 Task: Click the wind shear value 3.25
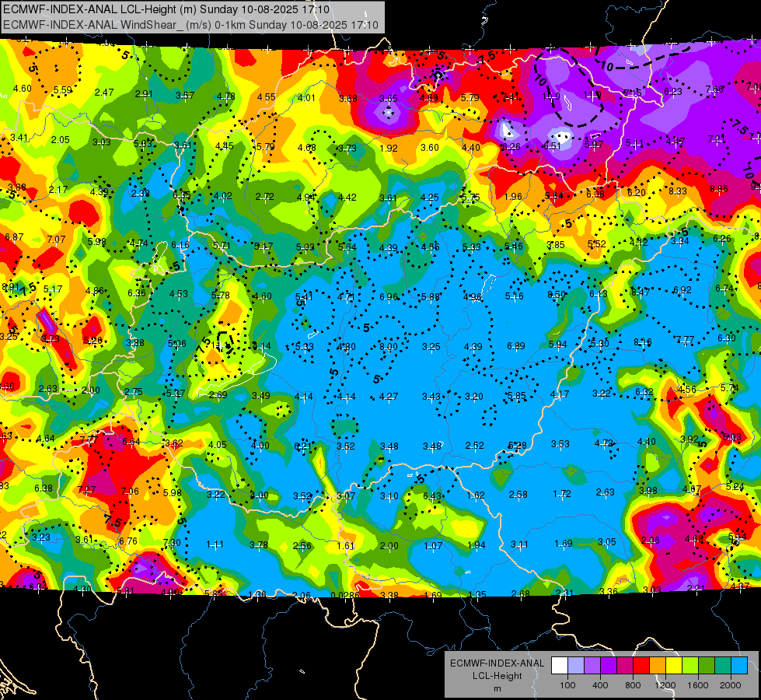point(431,346)
